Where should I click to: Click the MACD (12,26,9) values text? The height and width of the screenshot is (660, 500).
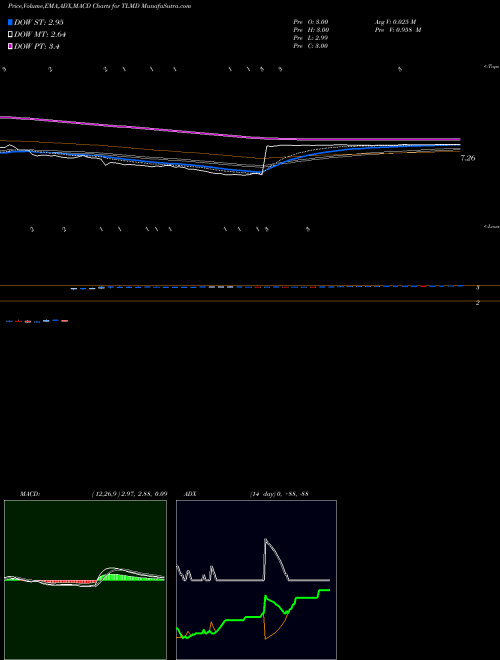pyautogui.click(x=130, y=494)
